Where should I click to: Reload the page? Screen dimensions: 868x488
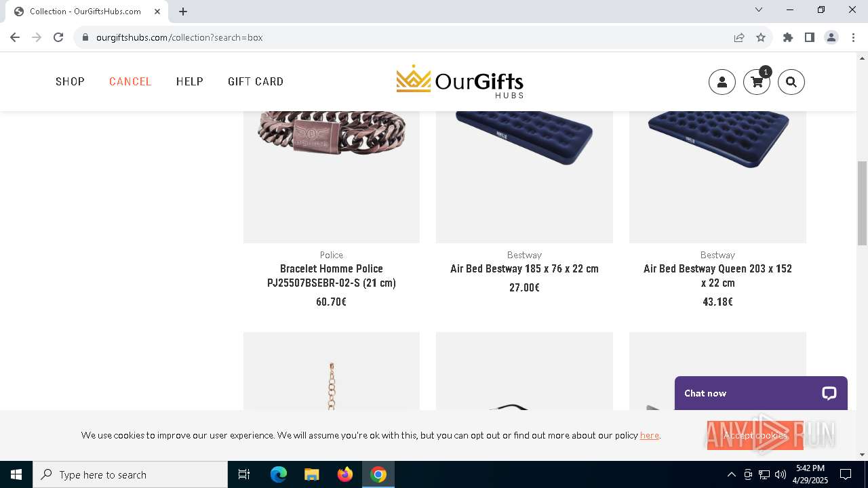tap(58, 37)
